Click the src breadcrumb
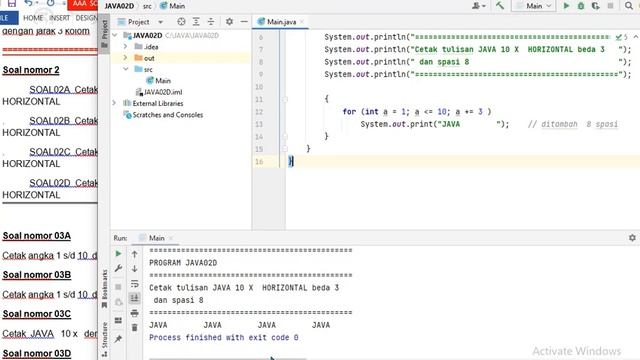 click(147, 6)
